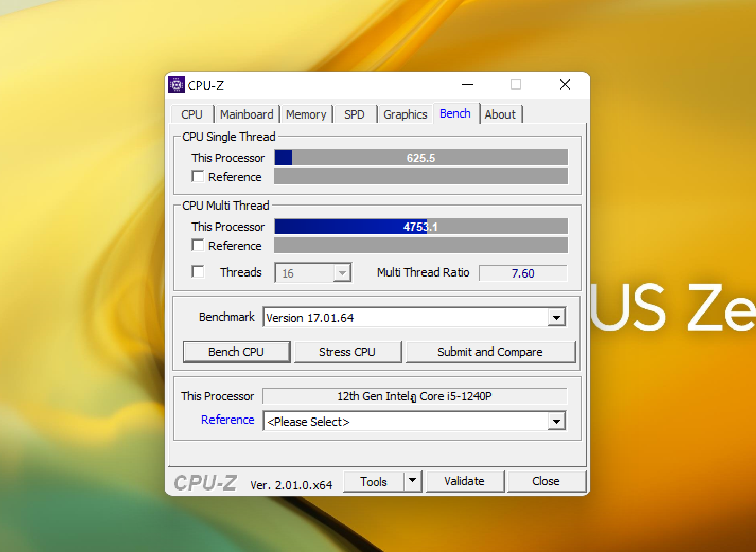This screenshot has height=552, width=756.
Task: Expand the Benchmark version dropdown arrow
Action: pyautogui.click(x=557, y=317)
